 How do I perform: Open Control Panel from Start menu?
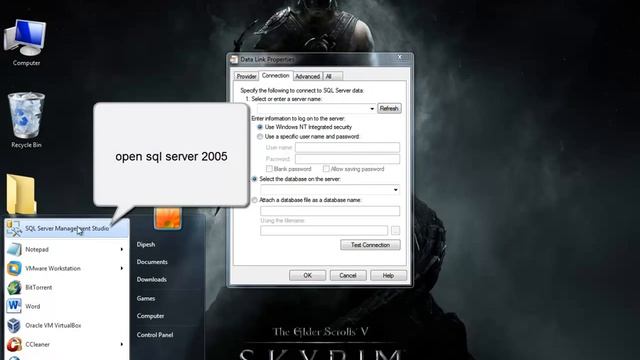pos(155,335)
